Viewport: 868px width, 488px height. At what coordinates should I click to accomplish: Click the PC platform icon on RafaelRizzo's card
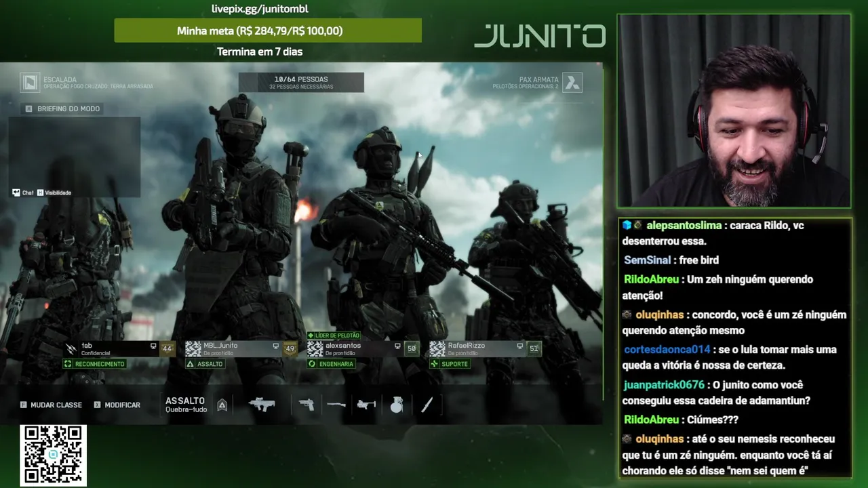click(520, 346)
